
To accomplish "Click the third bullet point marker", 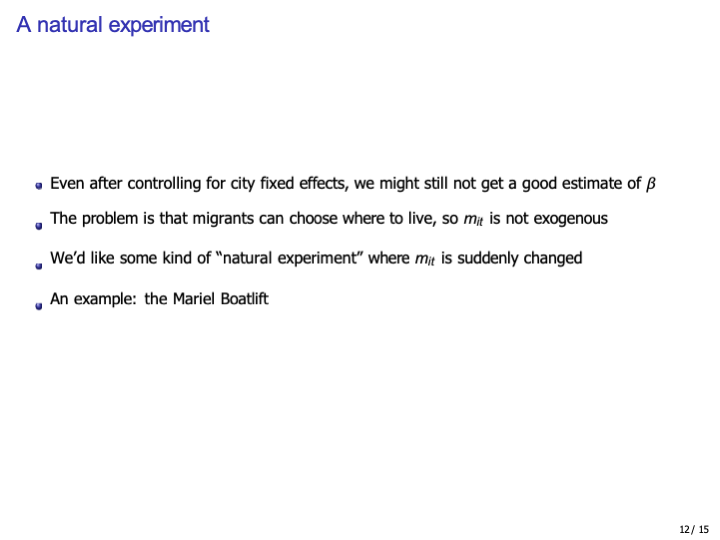I will click(39, 266).
